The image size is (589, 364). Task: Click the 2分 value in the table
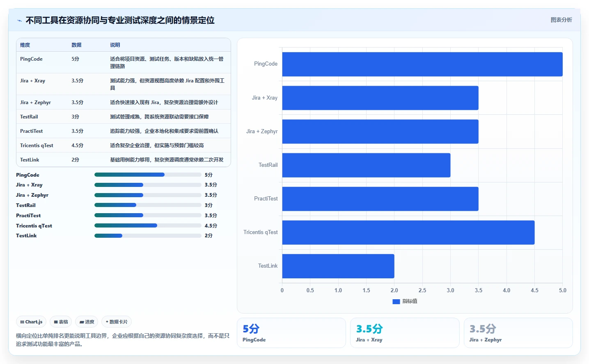click(x=75, y=160)
